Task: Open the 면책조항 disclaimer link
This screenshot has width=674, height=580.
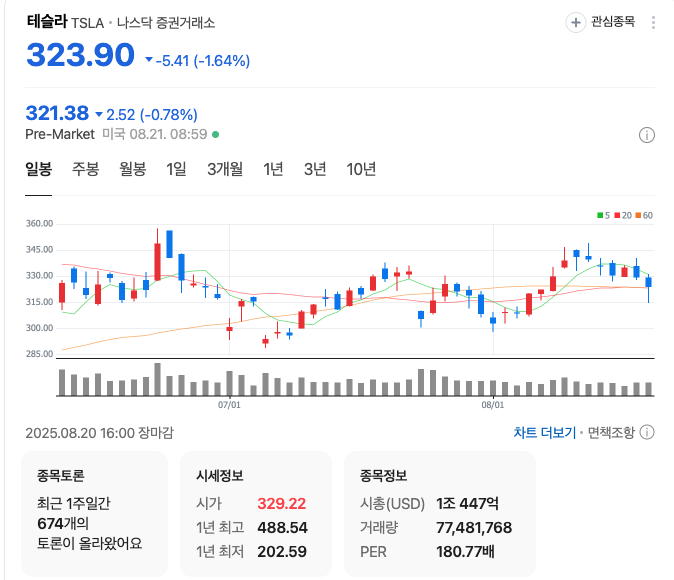Action: (611, 433)
